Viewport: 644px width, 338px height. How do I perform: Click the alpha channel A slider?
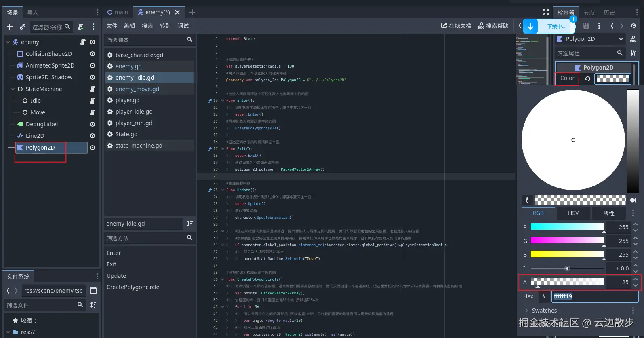tap(567, 282)
